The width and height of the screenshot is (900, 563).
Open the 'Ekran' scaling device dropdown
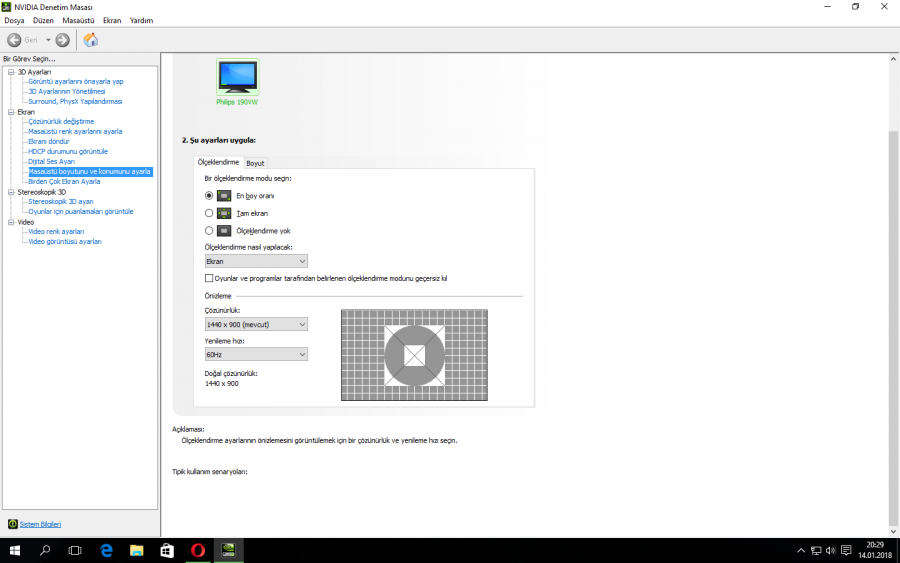256,261
